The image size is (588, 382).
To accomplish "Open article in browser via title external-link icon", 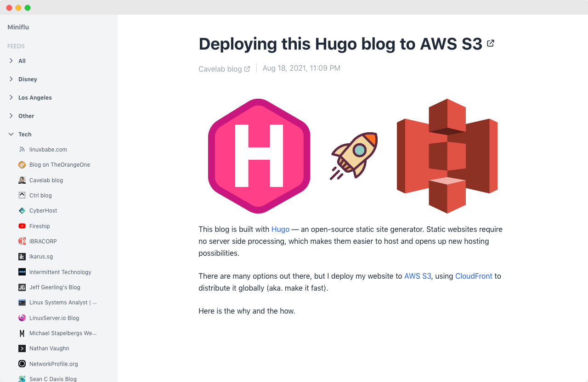I will coord(491,43).
